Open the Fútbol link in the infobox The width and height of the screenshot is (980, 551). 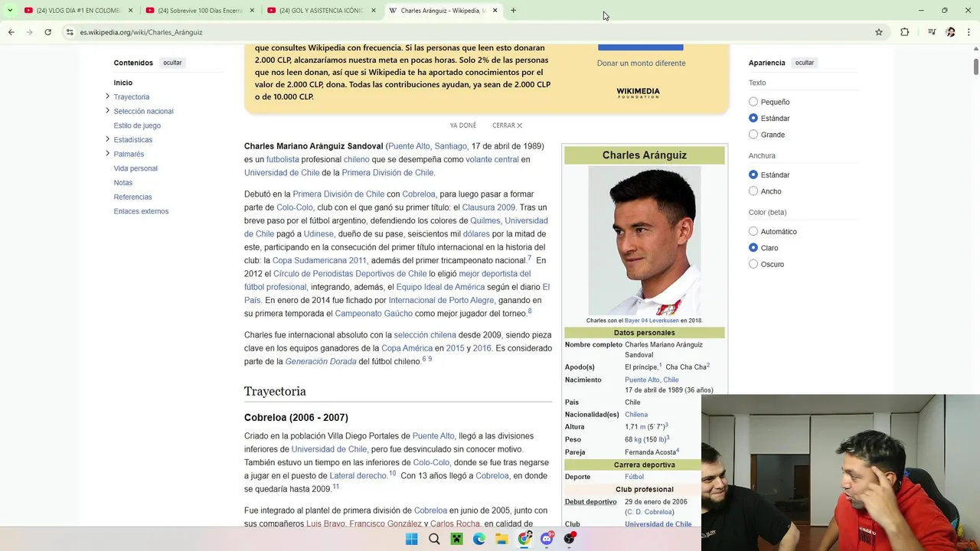point(634,477)
